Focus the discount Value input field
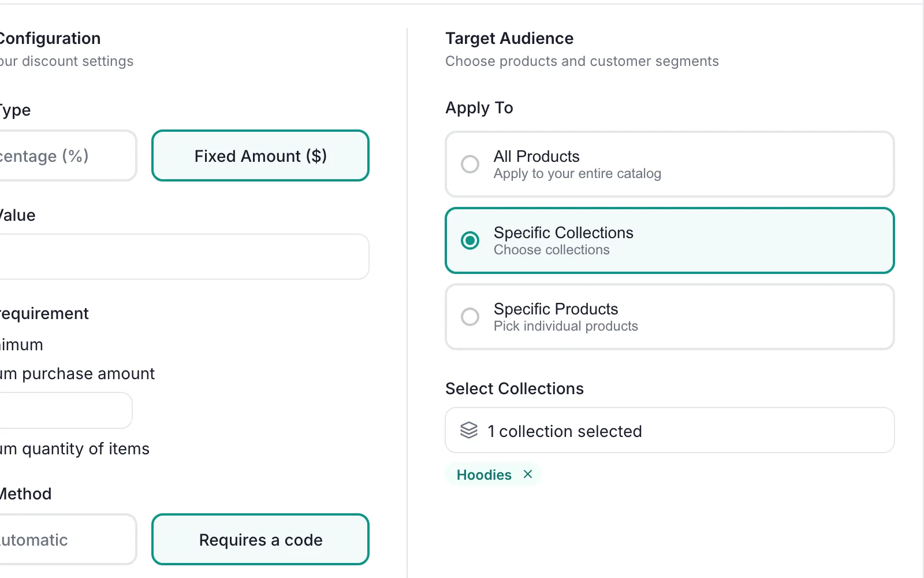Screen dimensions: 924x578 tap(184, 257)
